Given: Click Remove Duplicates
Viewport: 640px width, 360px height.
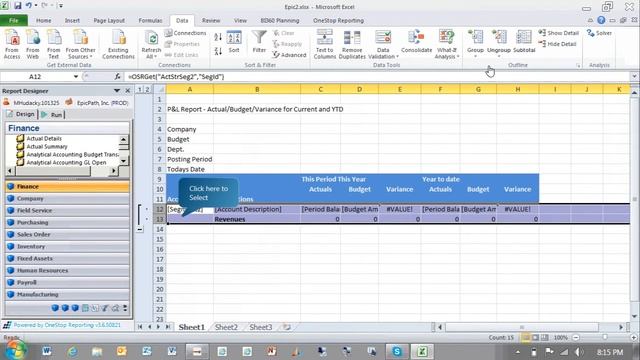Looking at the screenshot, I should [x=352, y=44].
